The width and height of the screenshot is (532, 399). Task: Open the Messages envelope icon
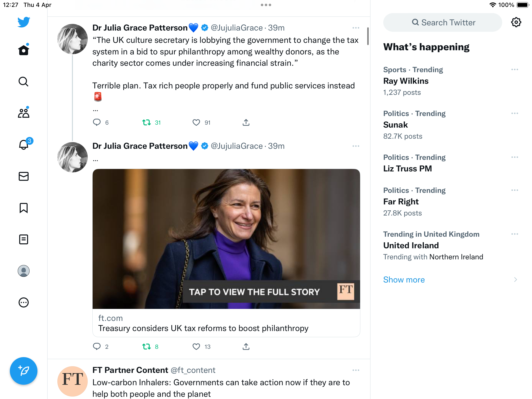point(24,176)
